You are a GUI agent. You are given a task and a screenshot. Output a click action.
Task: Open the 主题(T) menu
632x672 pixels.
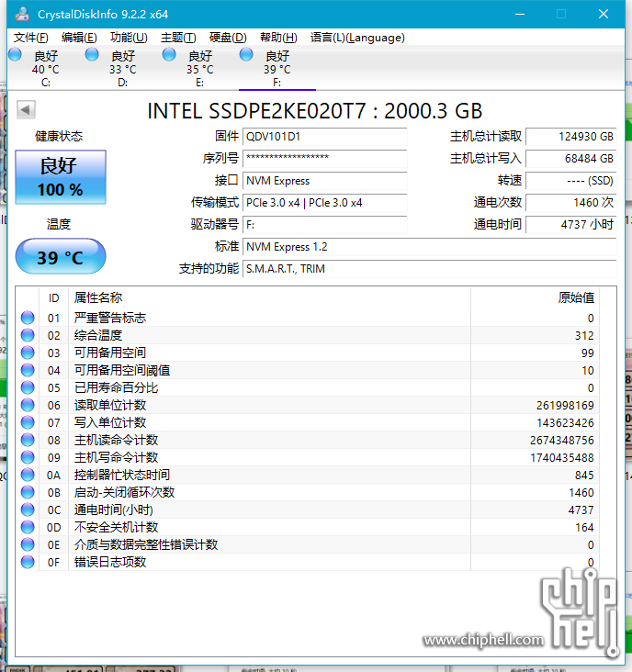pyautogui.click(x=178, y=38)
